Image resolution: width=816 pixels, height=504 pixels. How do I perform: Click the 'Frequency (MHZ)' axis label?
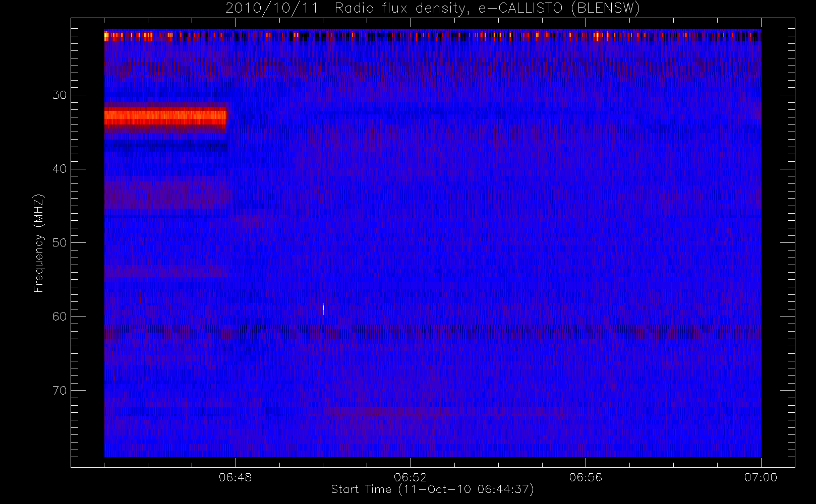(38, 243)
